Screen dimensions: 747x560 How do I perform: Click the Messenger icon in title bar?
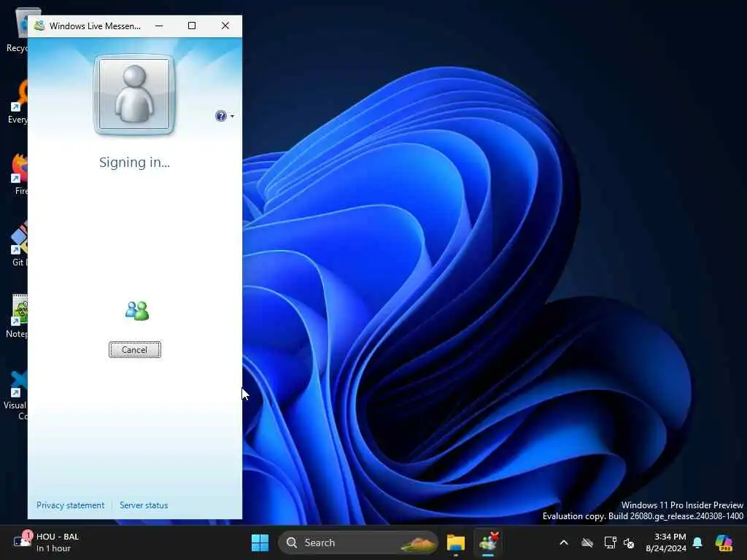[39, 26]
